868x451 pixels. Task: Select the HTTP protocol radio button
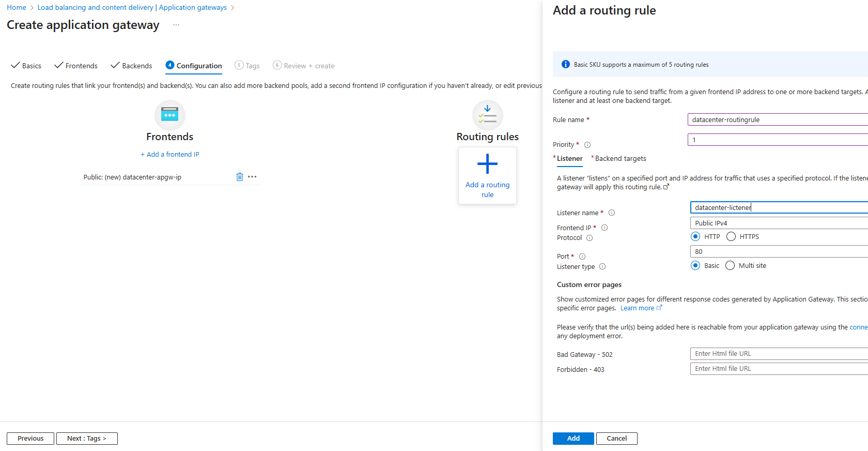[x=696, y=236]
